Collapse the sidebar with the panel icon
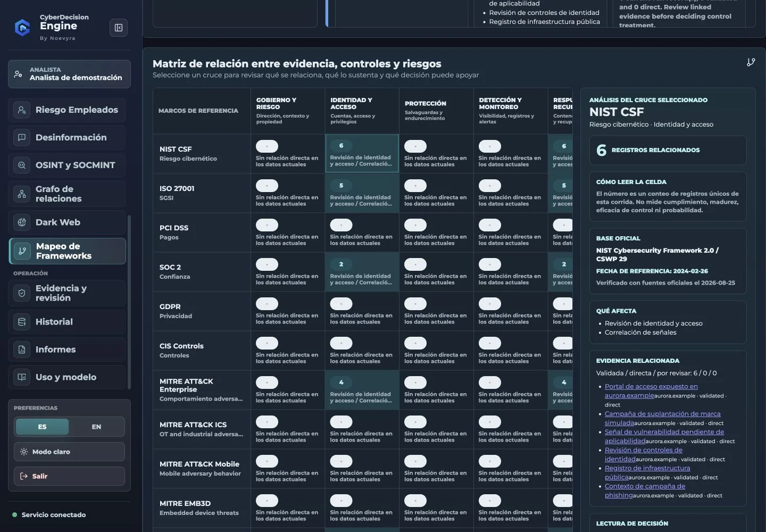Screen dimensions: 766x532 pos(119,28)
